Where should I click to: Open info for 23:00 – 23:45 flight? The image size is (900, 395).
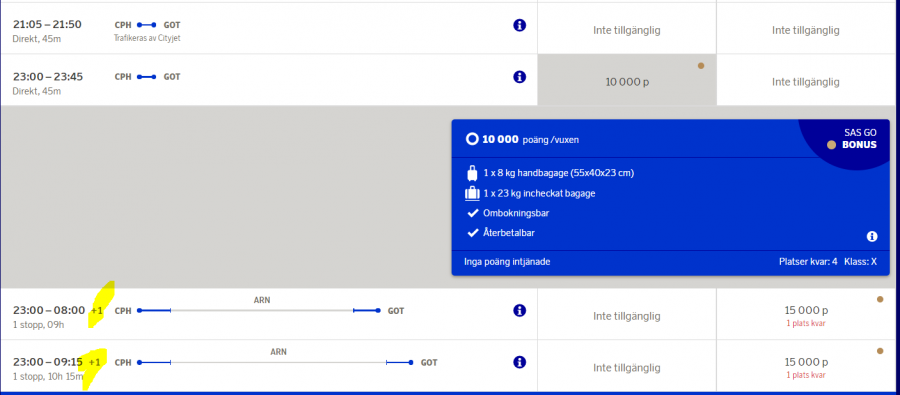[x=519, y=77]
